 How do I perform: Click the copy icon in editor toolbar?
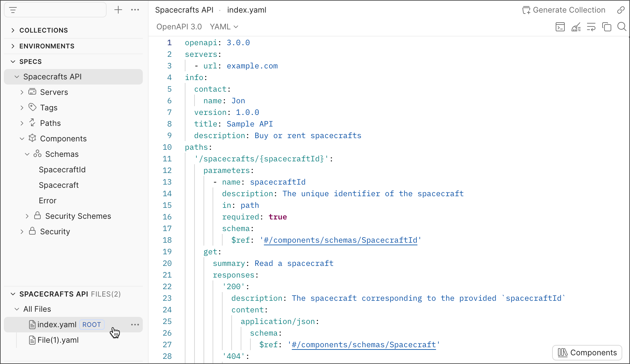click(x=606, y=27)
